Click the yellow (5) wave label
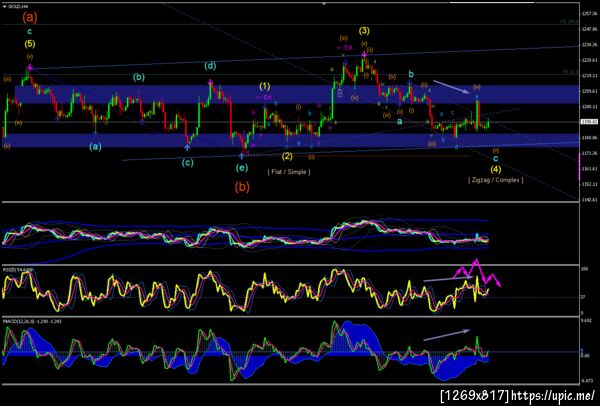Screen dimensions: 600x406 click(30, 44)
